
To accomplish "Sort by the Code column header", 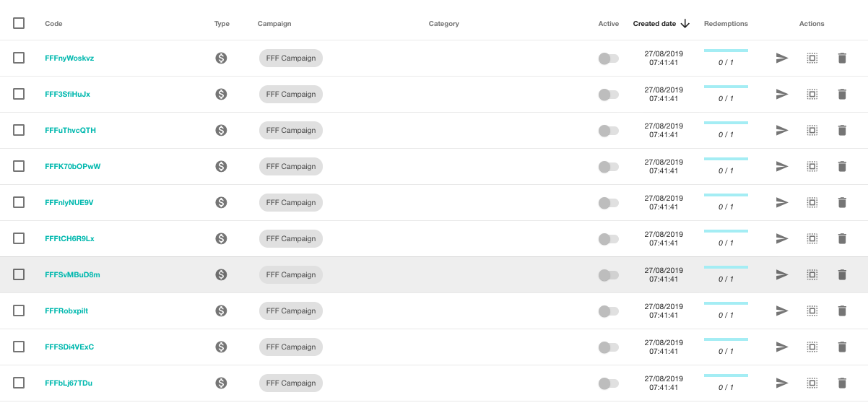I will [53, 24].
